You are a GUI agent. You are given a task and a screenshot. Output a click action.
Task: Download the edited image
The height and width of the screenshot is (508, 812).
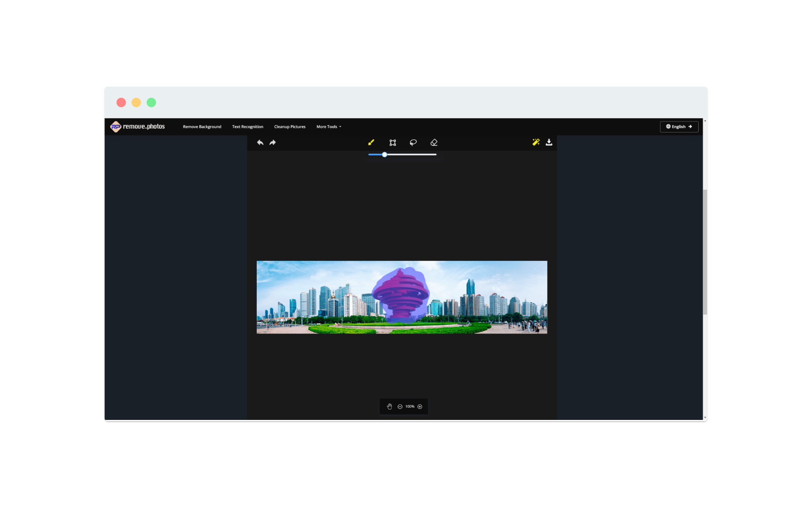click(549, 142)
